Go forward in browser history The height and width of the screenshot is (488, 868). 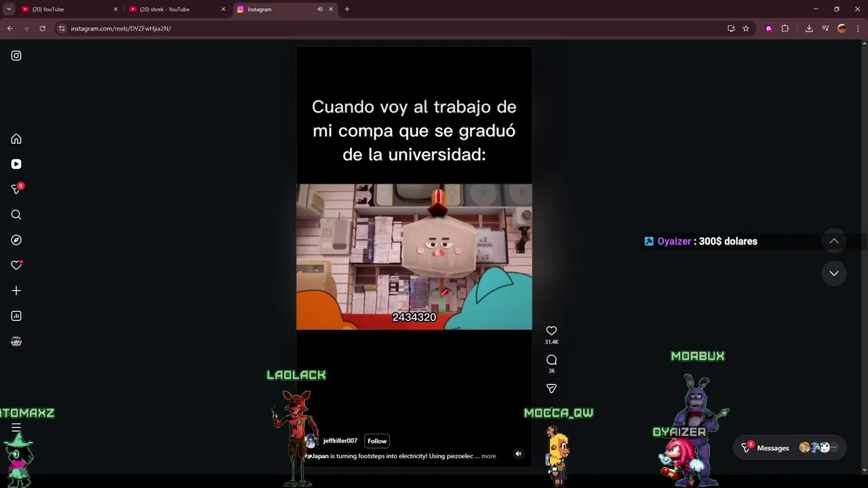pyautogui.click(x=26, y=28)
